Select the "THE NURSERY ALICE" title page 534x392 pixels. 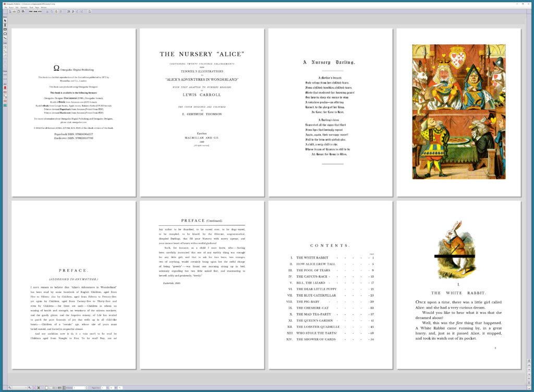tap(202, 113)
